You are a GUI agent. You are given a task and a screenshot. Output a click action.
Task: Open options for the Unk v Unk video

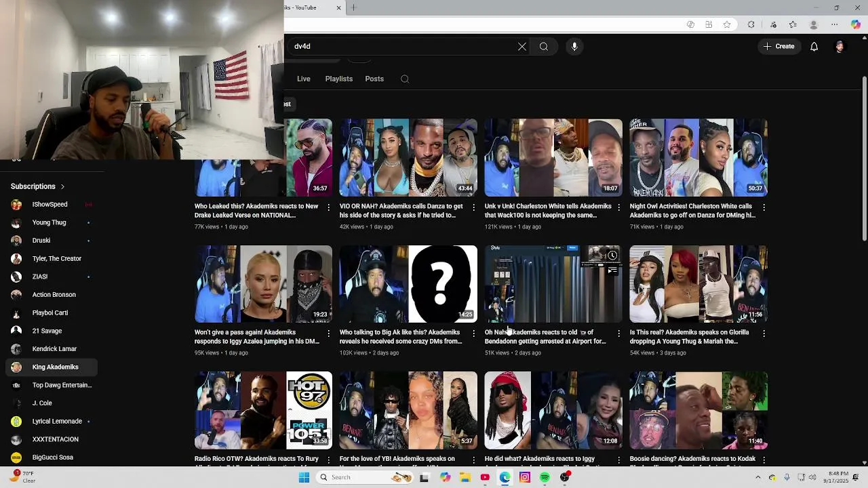tap(618, 207)
